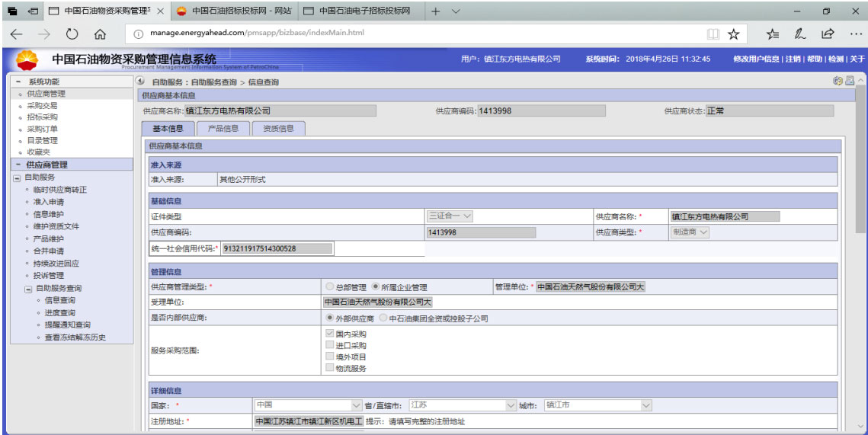Click the 修改用户信息 link

[755, 59]
